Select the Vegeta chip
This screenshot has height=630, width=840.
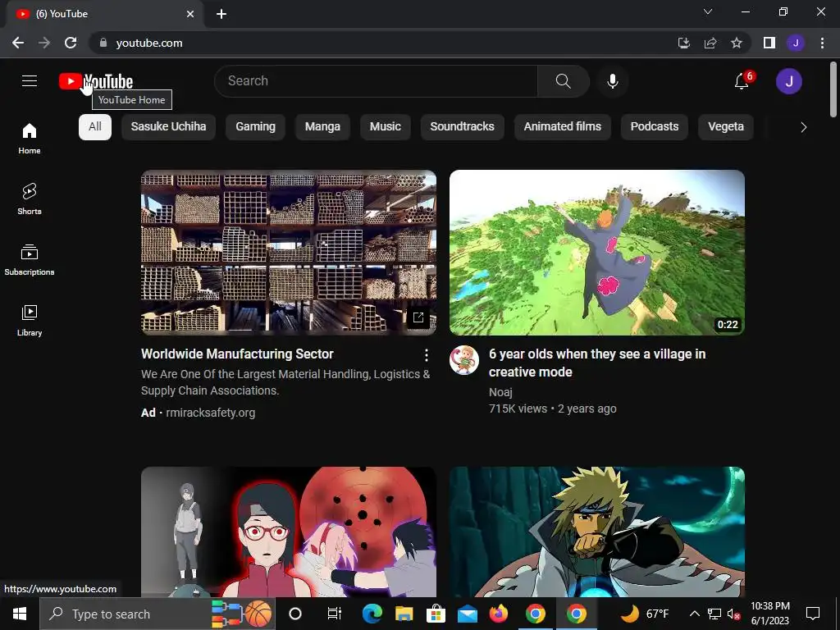coord(726,127)
